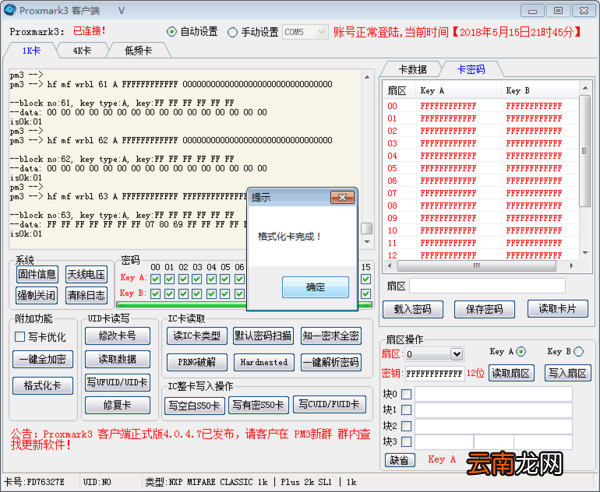Toggle the 块0 checkbox
This screenshot has height=492, width=600.
[x=406, y=394]
